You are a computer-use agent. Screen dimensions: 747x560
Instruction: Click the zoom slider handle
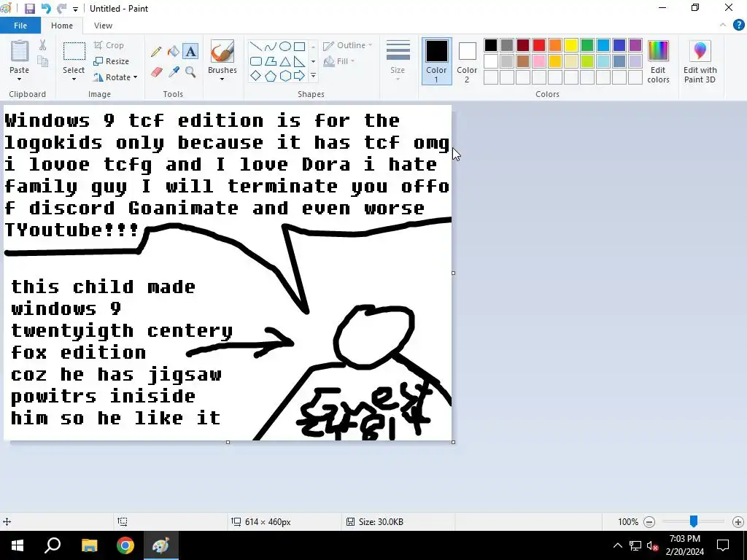tap(694, 521)
